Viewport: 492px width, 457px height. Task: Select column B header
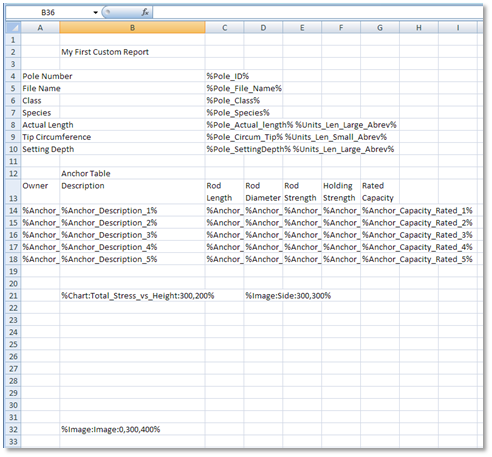pyautogui.click(x=132, y=28)
